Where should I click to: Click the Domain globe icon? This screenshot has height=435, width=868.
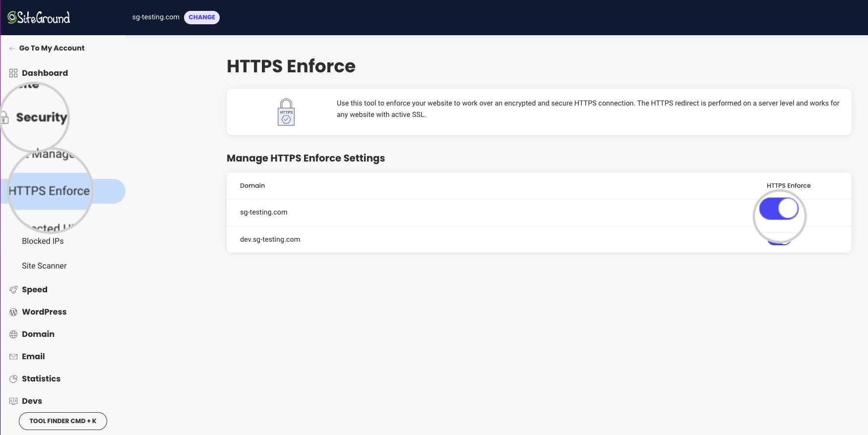pyautogui.click(x=13, y=334)
